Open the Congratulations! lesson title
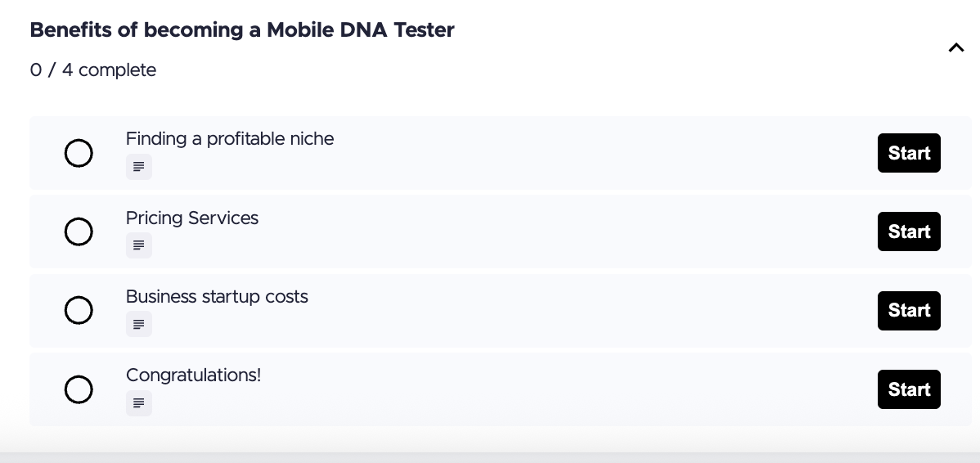The image size is (980, 463). click(x=194, y=375)
